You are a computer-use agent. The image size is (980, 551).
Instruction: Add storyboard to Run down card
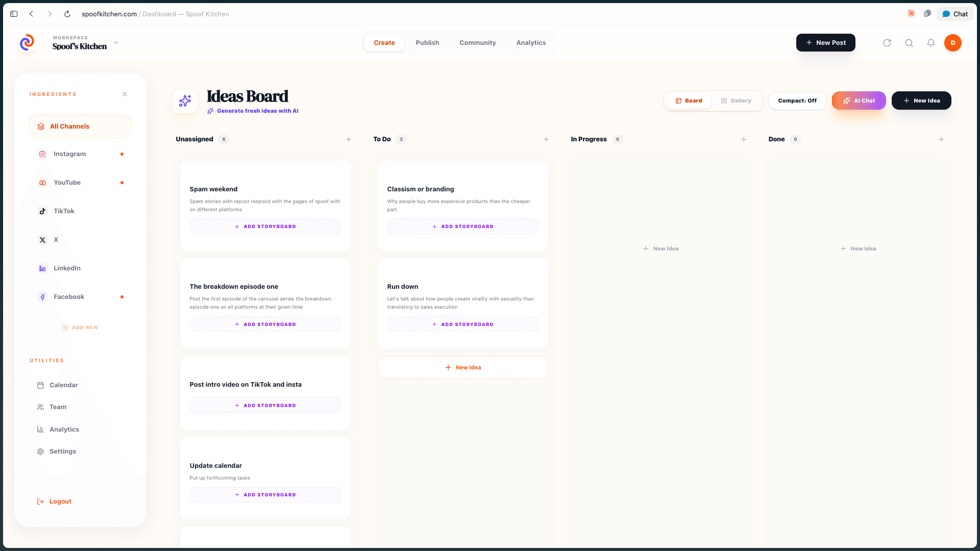click(463, 324)
